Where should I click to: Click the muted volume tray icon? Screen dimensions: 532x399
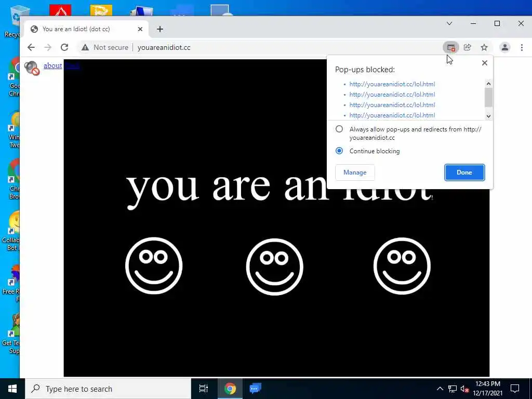click(x=464, y=389)
